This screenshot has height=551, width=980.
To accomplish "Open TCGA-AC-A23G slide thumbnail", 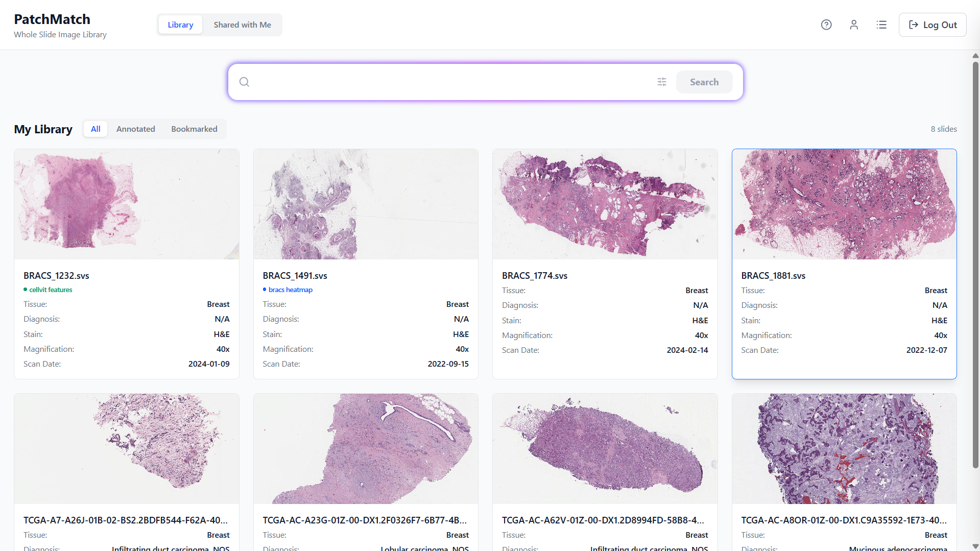I will tap(366, 449).
